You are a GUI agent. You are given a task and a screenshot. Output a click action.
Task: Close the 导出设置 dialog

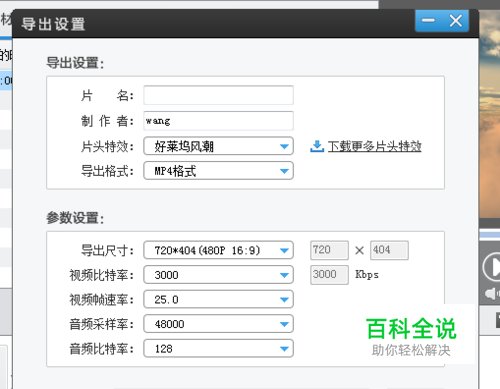[456, 21]
